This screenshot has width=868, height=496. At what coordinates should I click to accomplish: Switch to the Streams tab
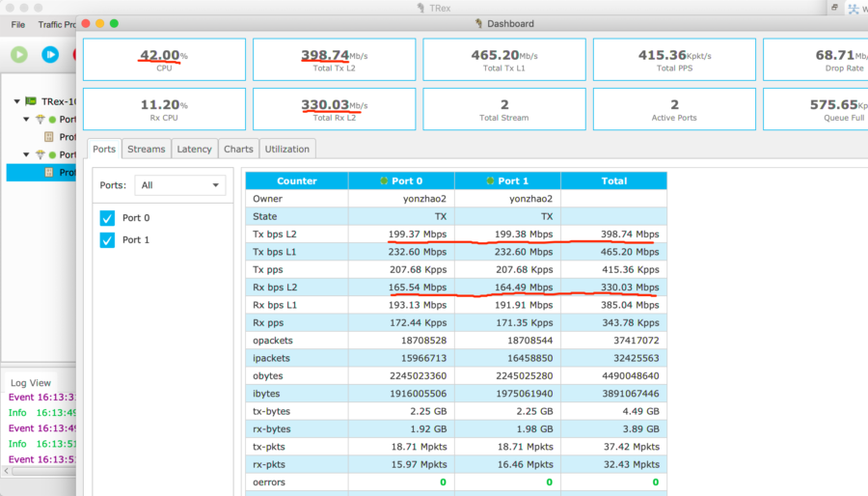146,149
